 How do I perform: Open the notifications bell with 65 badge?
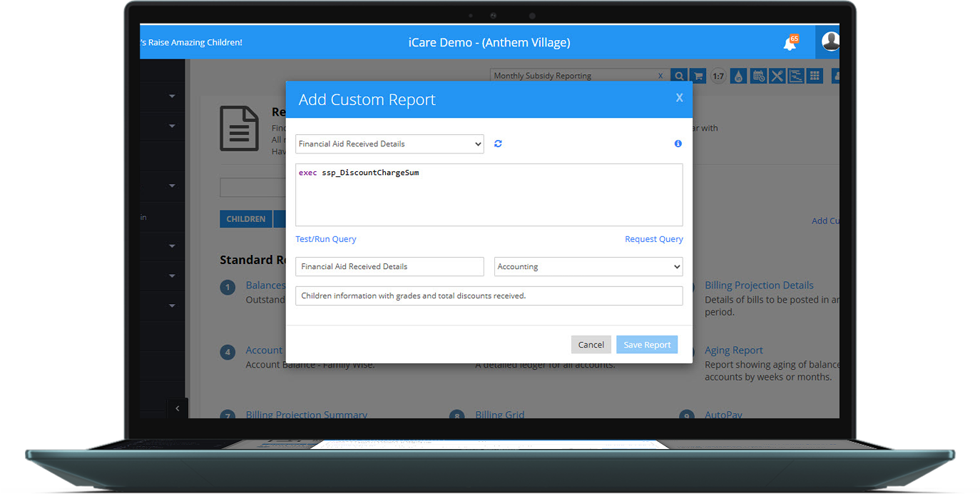[790, 43]
